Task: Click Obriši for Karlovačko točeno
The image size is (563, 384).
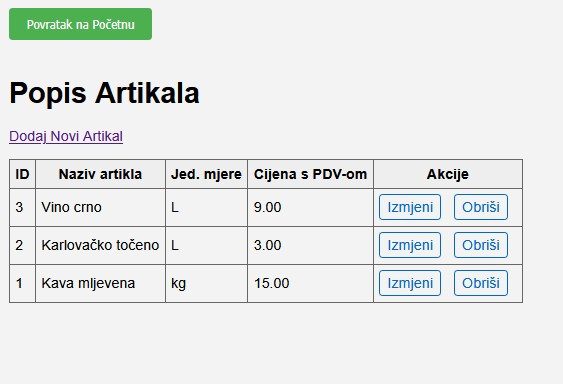Action: pyautogui.click(x=481, y=245)
